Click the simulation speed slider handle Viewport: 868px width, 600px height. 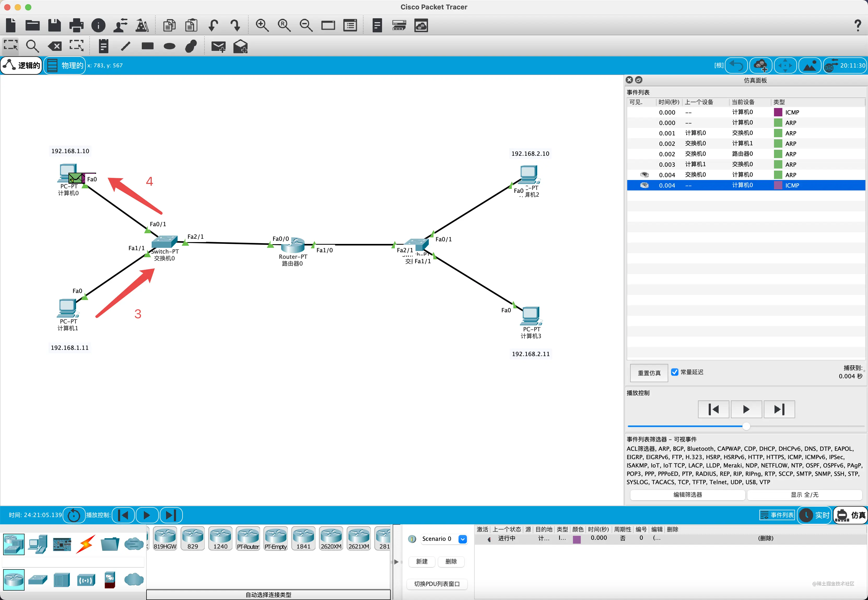pos(746,426)
